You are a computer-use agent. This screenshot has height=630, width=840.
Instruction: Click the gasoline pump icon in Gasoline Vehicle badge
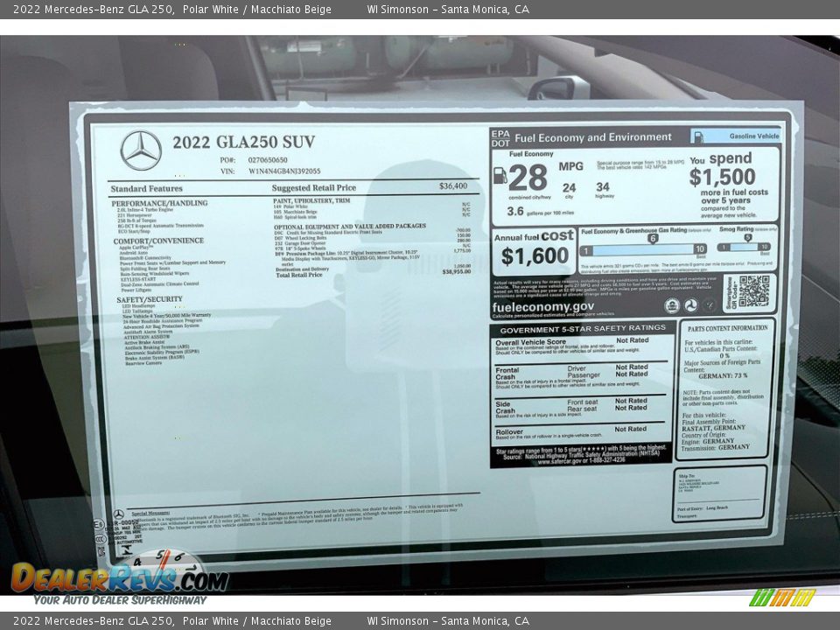coord(698,136)
